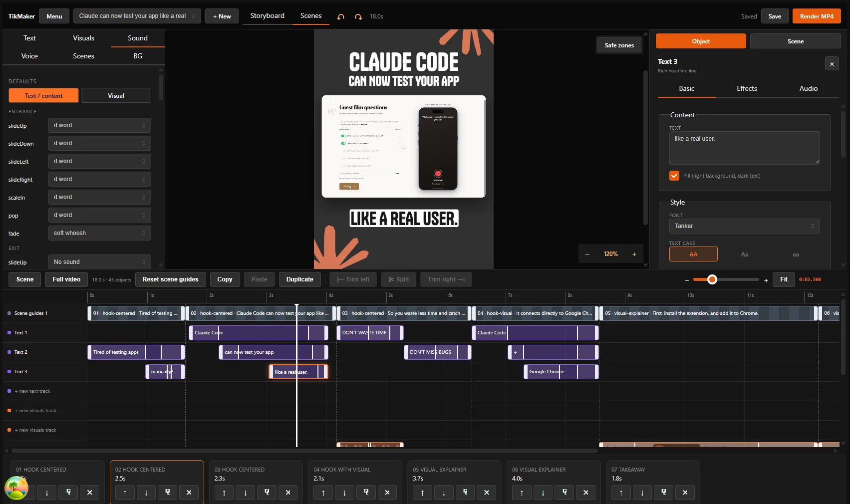The width and height of the screenshot is (850, 504).
Task: Select uppercase AA text case
Action: pos(693,254)
